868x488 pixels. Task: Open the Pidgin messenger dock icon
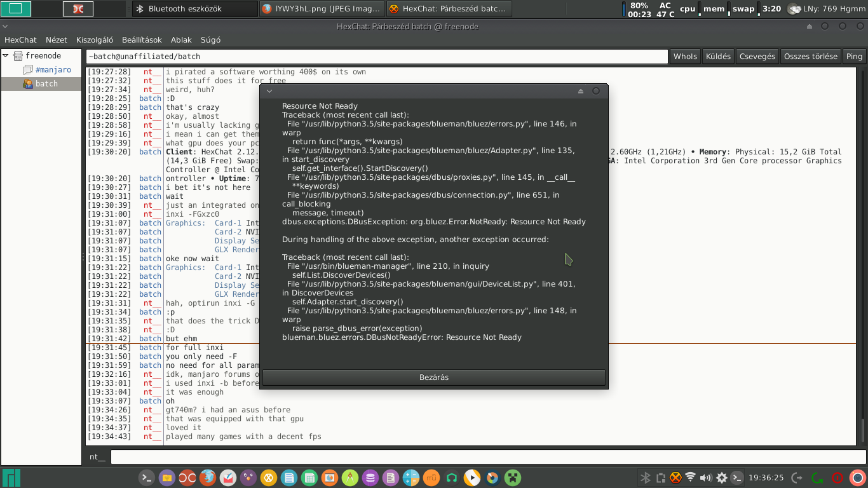(x=248, y=478)
